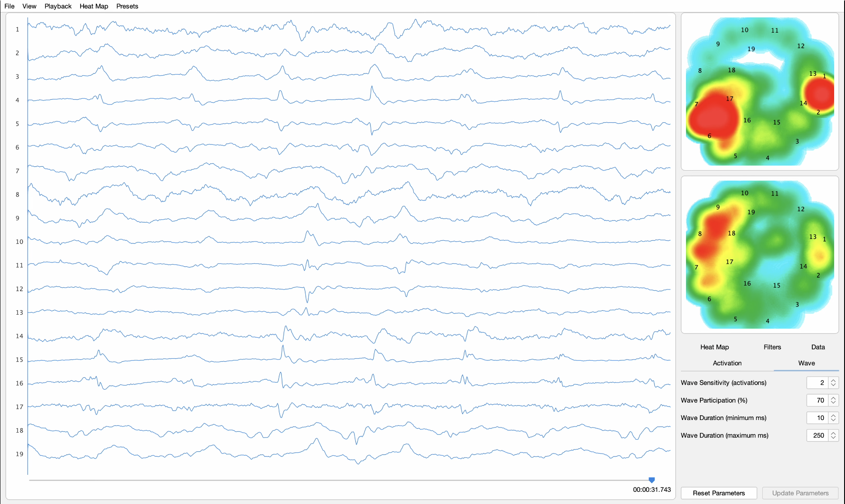Click the Wave Duration maximum value field
The width and height of the screenshot is (845, 504).
point(818,435)
